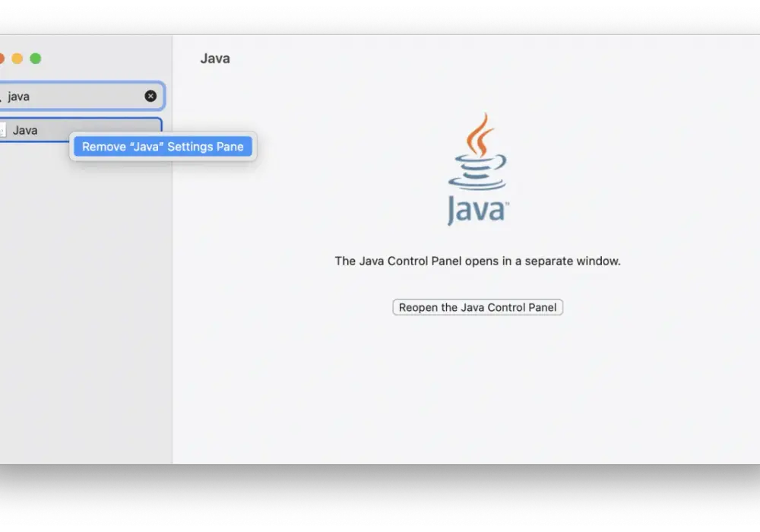
Task: Click the "Java" pane title heading
Action: click(x=215, y=59)
